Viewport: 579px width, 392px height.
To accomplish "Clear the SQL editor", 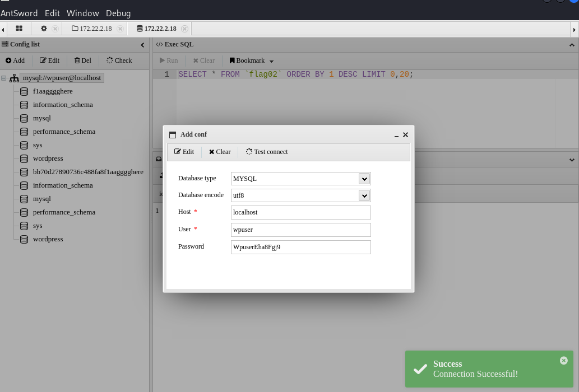I will tap(204, 60).
